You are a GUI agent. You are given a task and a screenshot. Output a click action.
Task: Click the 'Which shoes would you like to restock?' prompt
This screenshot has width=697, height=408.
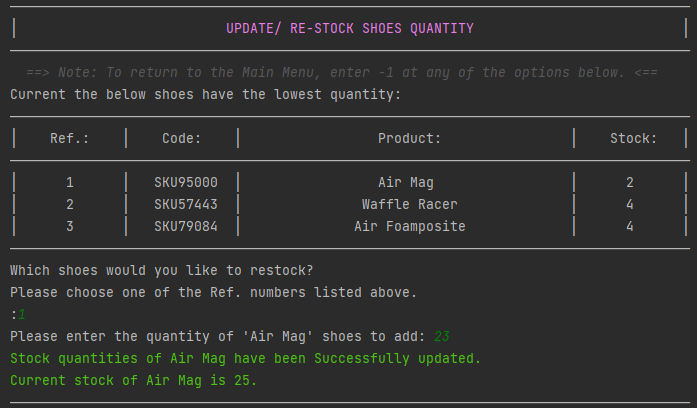[162, 270]
